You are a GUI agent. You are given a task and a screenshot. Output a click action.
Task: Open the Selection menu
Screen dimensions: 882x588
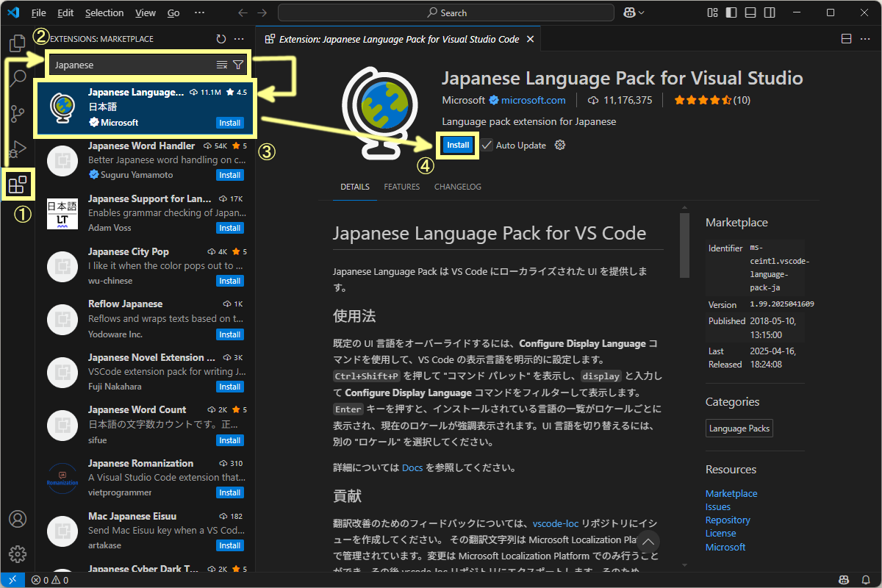[104, 12]
